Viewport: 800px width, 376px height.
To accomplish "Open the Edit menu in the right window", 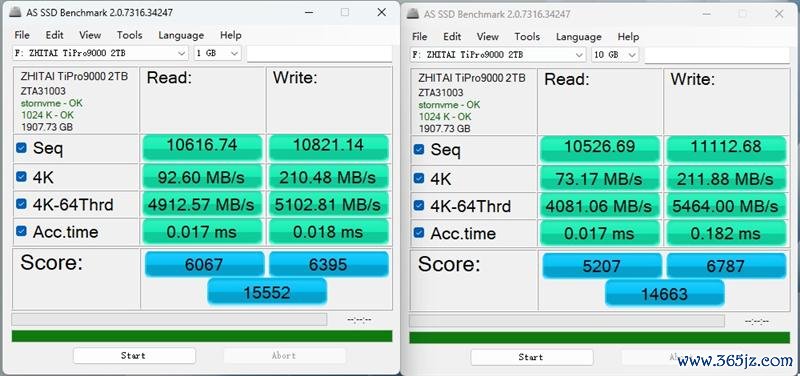I will click(452, 37).
